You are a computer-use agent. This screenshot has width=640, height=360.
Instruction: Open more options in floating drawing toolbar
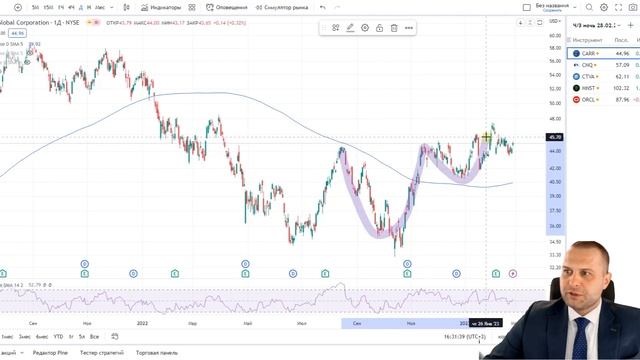tap(409, 28)
